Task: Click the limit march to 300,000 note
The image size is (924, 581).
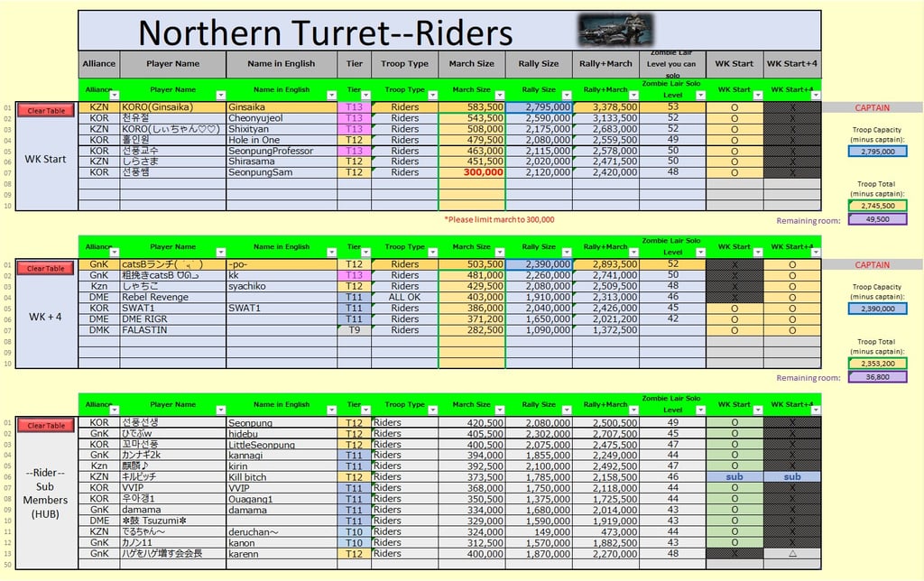Action: pos(499,220)
